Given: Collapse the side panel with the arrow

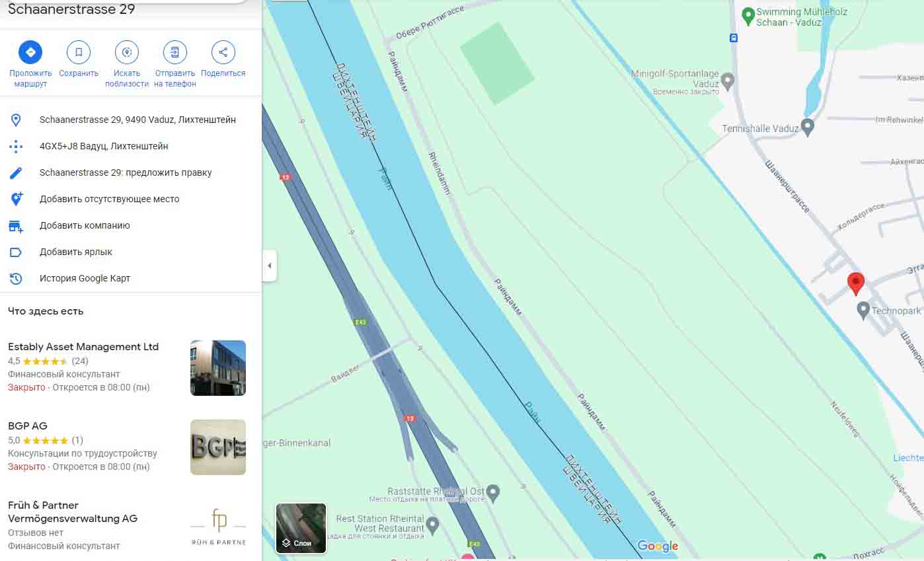Looking at the screenshot, I should 269,266.
